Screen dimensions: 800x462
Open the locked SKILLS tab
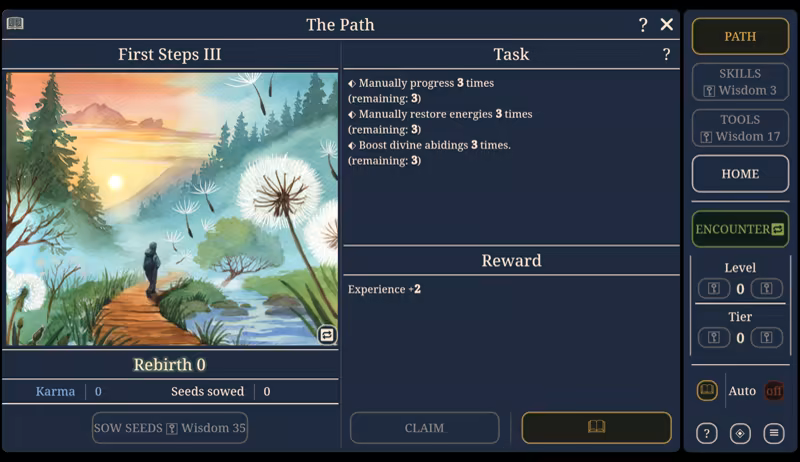740,82
